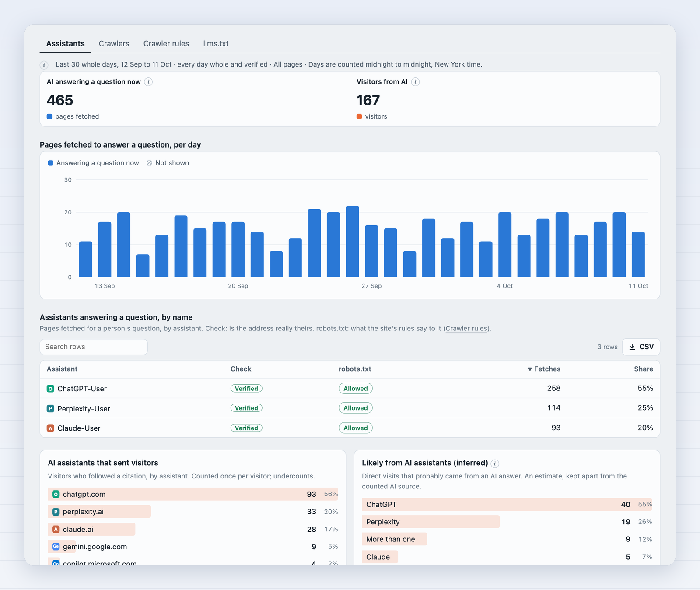
Task: Click the 'Claude' inferred bar row
Action: point(507,557)
